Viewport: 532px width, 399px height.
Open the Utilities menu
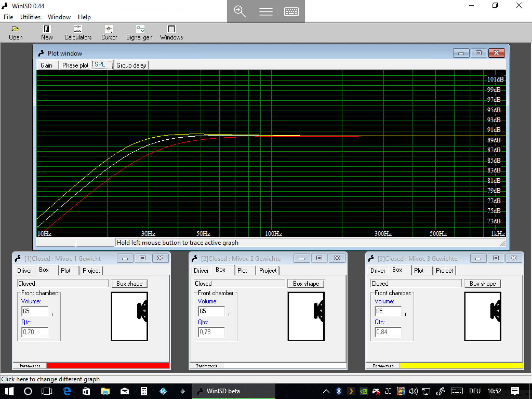click(30, 17)
